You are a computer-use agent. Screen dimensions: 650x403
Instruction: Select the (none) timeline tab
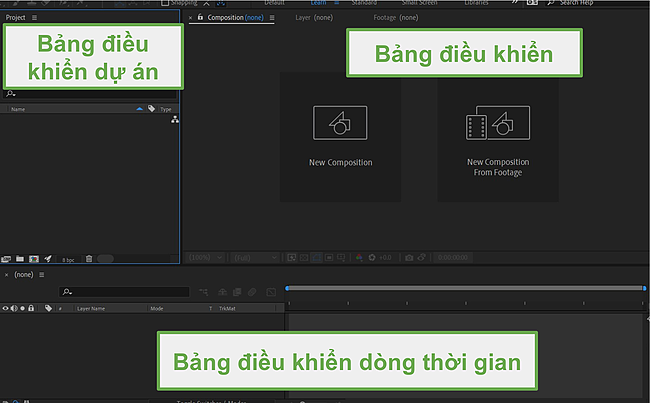coord(24,274)
